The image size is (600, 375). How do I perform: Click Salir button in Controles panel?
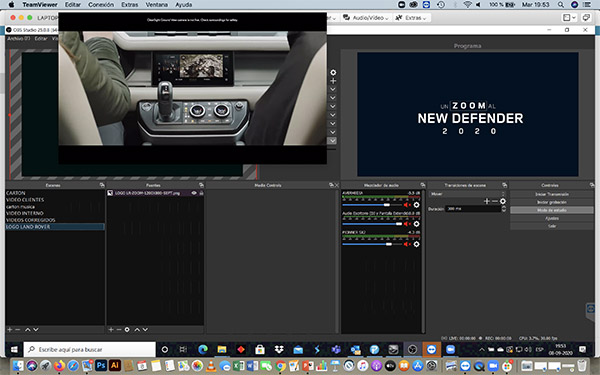(552, 226)
